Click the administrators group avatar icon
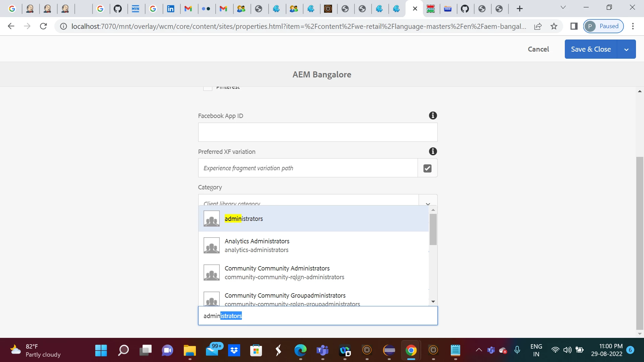Image resolution: width=644 pixels, height=362 pixels. tap(211, 219)
